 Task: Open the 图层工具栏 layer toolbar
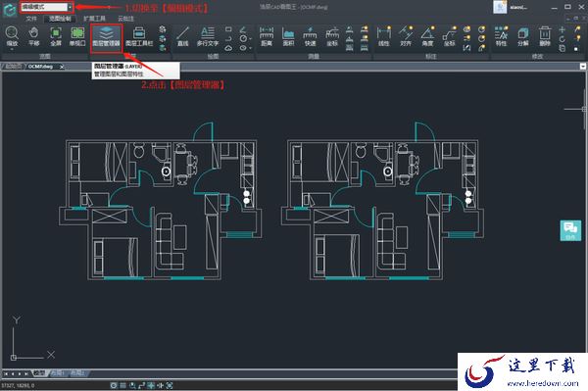pos(139,36)
